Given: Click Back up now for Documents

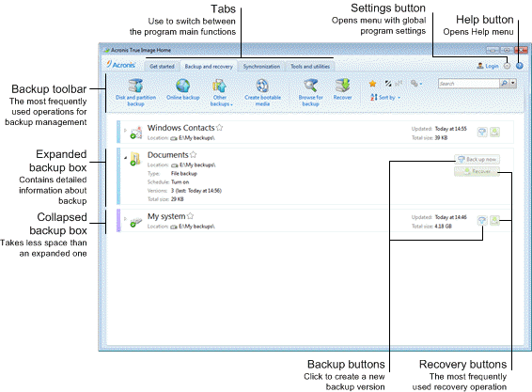Looking at the screenshot, I should click(477, 159).
